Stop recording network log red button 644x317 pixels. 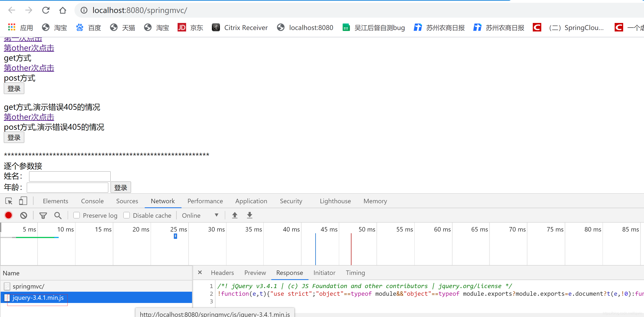9,215
